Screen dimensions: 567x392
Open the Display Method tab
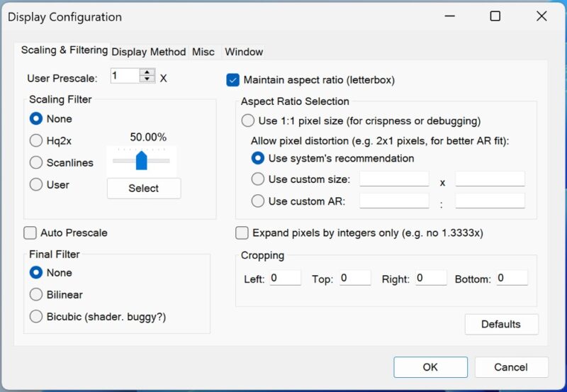point(148,52)
